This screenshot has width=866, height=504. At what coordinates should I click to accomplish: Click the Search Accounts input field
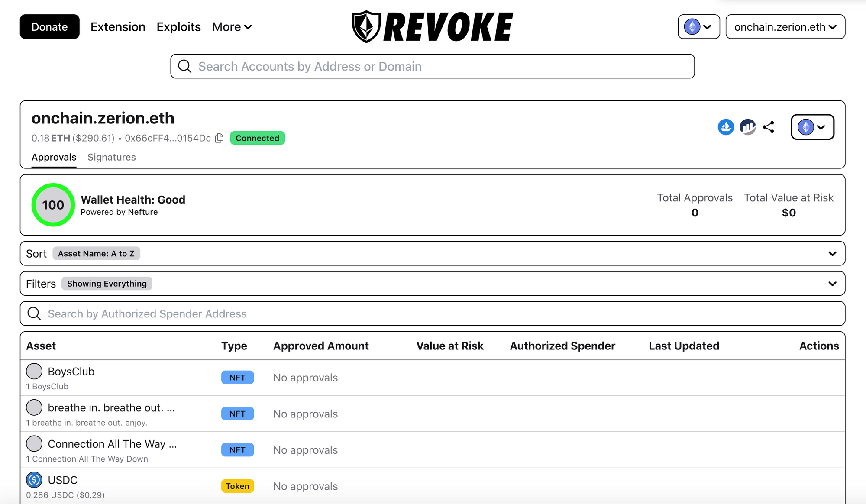(x=433, y=66)
